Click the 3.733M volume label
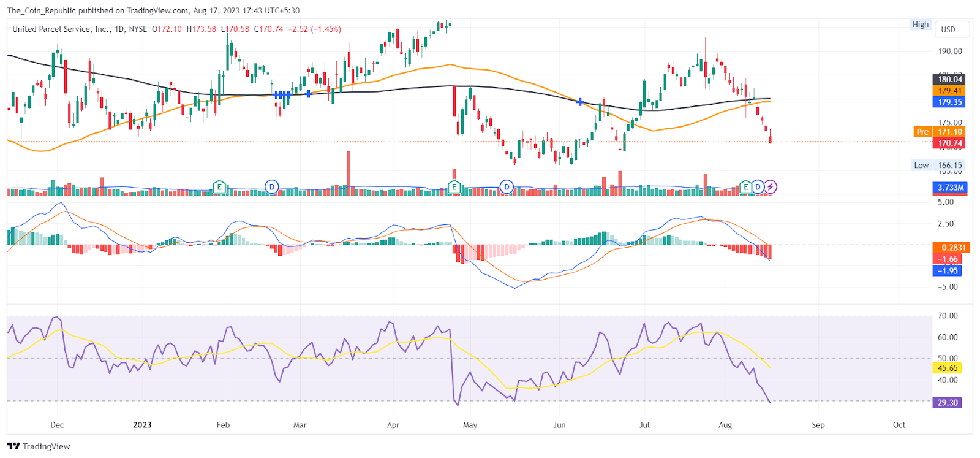This screenshot has width=980, height=458. 951,188
